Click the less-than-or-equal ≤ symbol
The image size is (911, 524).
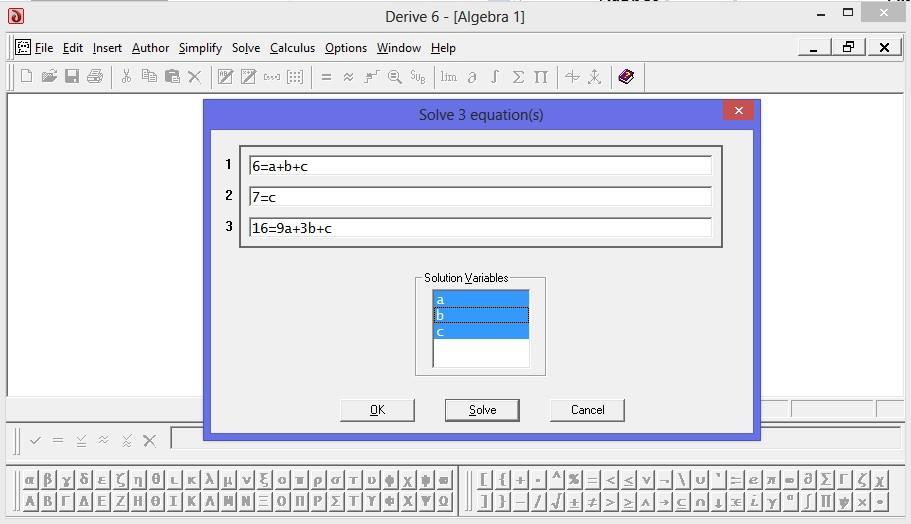pos(629,480)
